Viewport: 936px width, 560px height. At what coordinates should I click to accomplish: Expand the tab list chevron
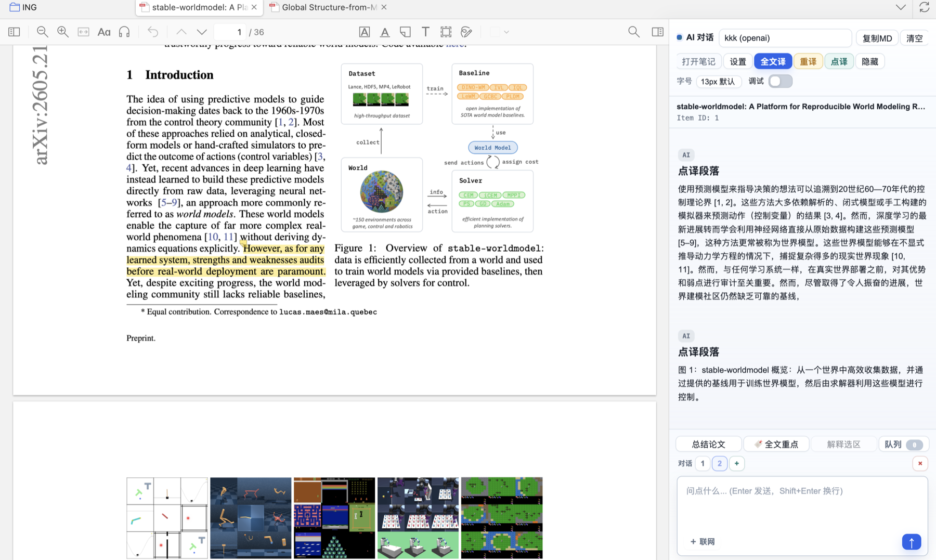click(x=901, y=7)
